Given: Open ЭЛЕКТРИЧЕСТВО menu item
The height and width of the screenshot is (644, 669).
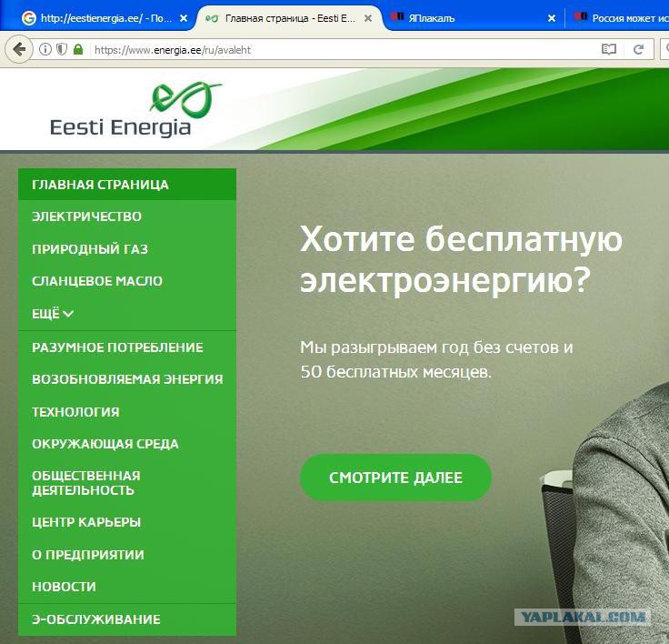Looking at the screenshot, I should point(127,216).
